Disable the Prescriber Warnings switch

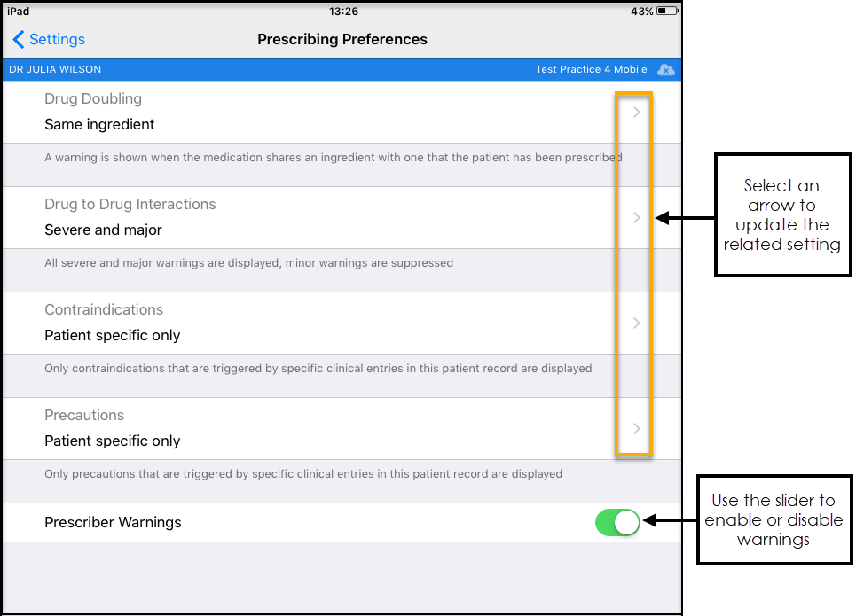point(617,522)
